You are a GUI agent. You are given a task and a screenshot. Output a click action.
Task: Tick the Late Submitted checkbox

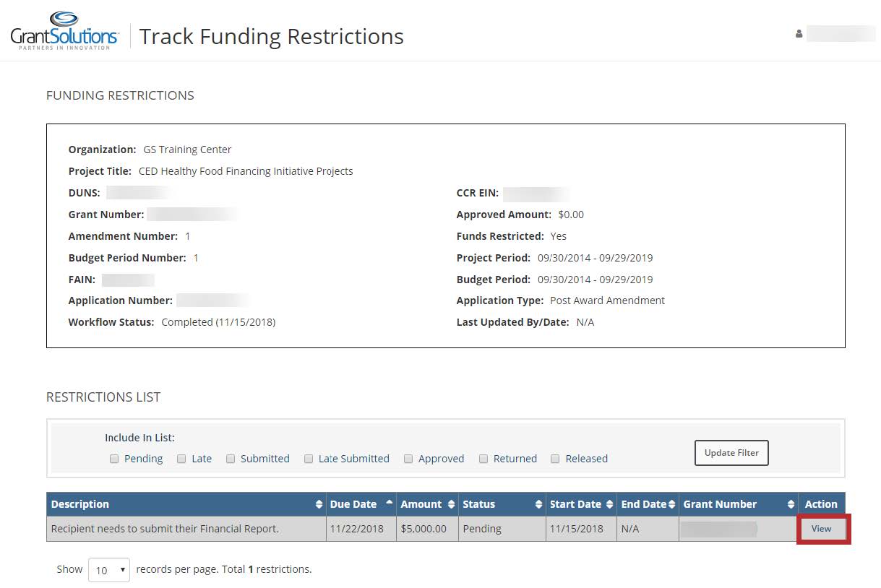click(309, 459)
